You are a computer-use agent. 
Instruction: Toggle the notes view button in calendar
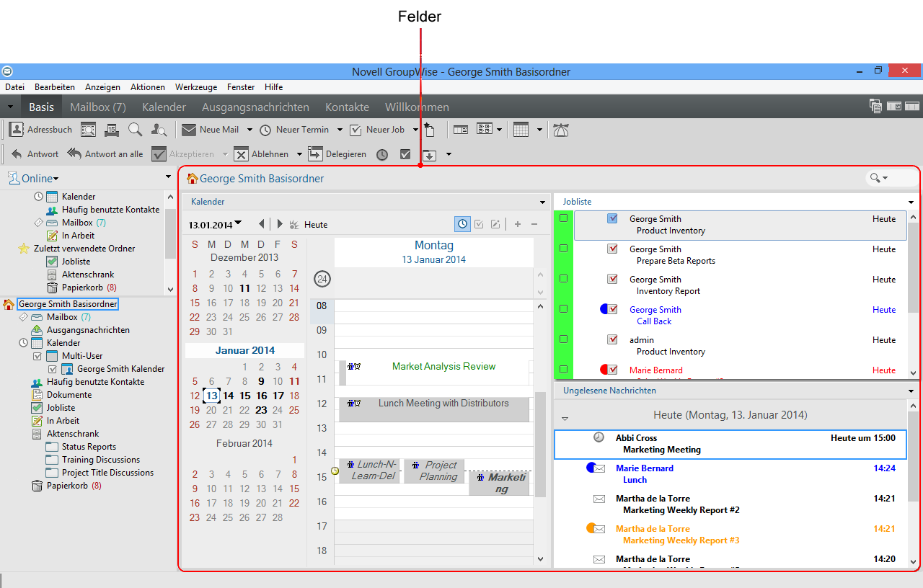(x=495, y=224)
